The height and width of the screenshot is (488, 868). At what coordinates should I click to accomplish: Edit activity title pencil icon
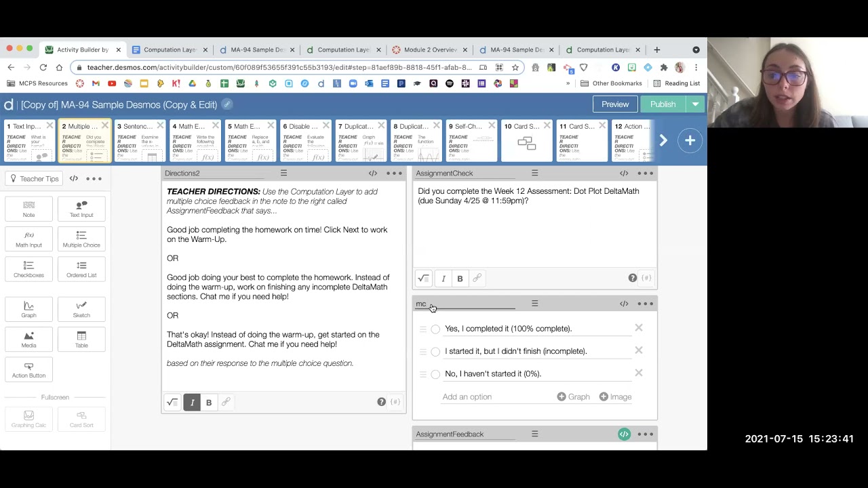click(227, 104)
